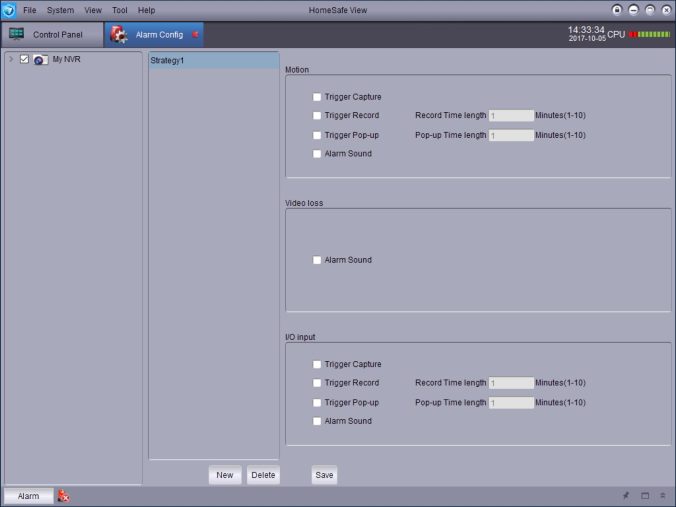
Task: Click the collapse arrows icon at bottom right
Action: click(x=662, y=496)
